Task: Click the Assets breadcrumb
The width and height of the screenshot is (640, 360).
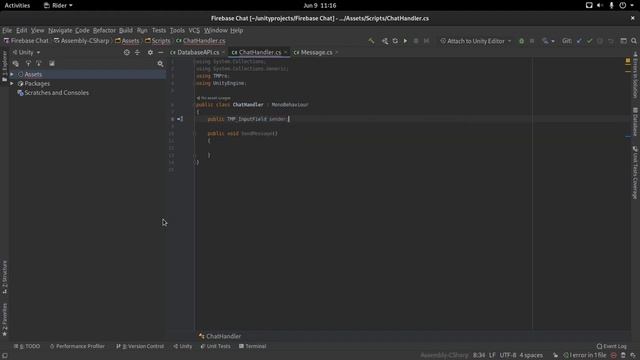Action: 127,41
